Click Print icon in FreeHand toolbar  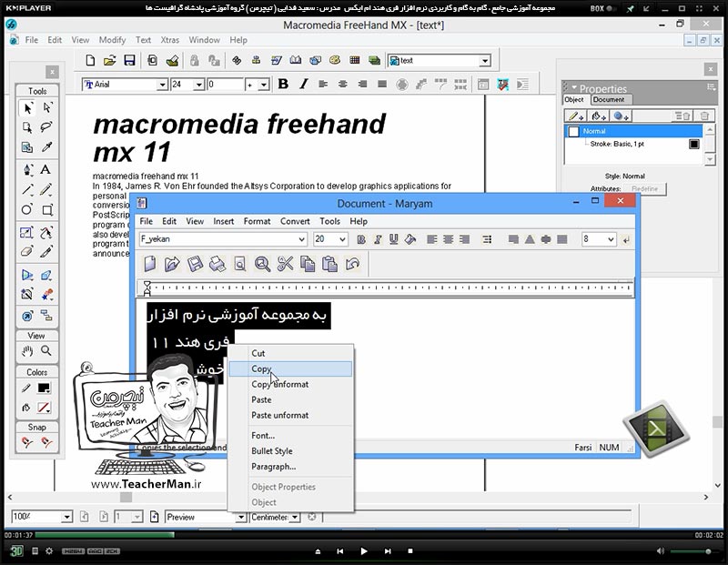[173, 60]
